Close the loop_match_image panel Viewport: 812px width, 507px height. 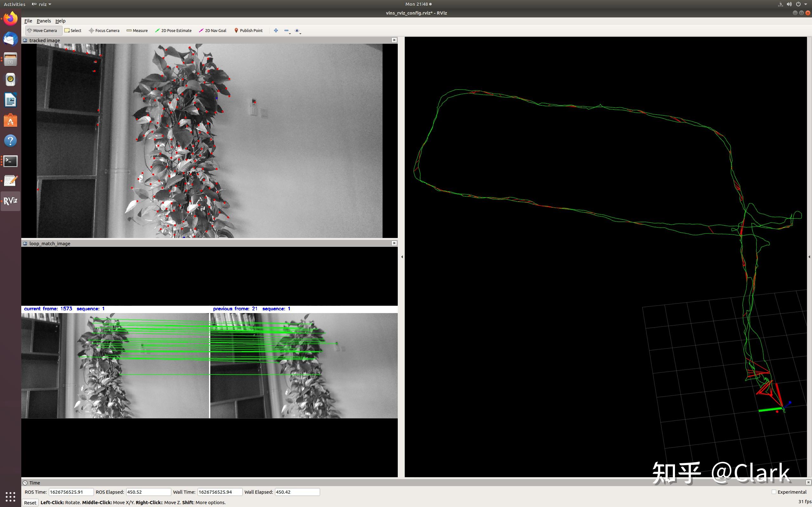pos(394,243)
